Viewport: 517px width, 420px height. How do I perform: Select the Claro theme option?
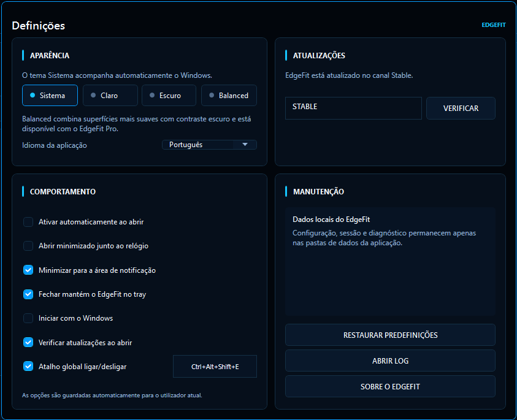tap(110, 95)
